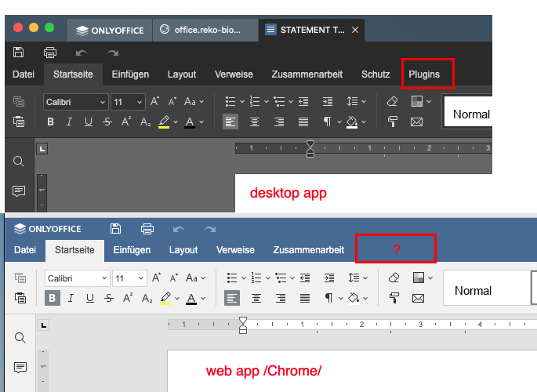Expand the font size 11 dropdown in the web app
This screenshot has width=537, height=392.
(x=140, y=278)
